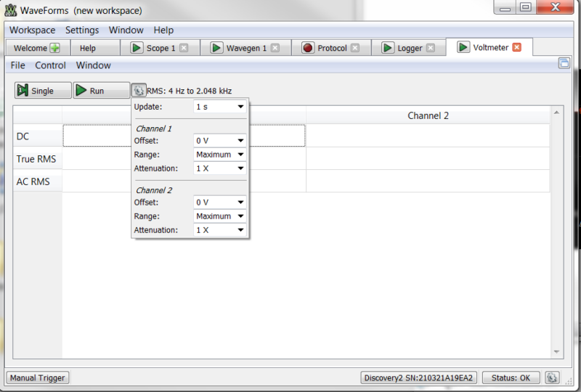The image size is (581, 392).
Task: Open Channel 2 Attenuation dropdown
Action: tap(220, 230)
